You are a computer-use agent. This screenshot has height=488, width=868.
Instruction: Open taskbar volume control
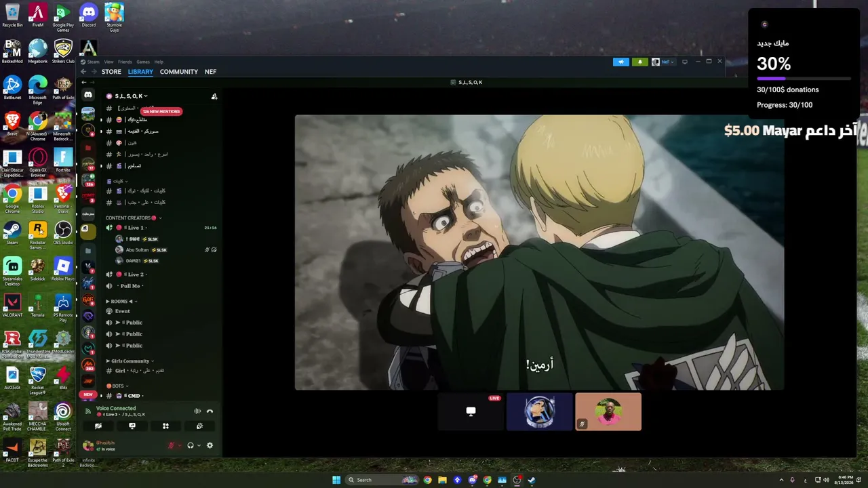(826, 480)
